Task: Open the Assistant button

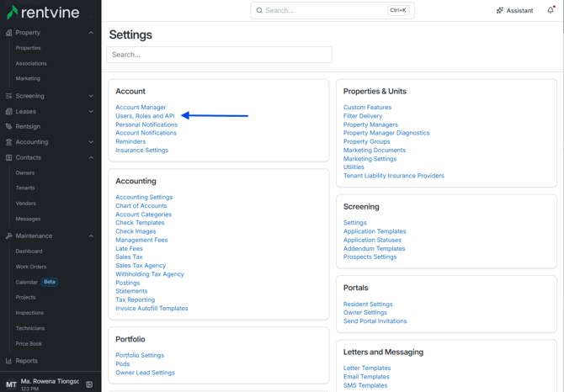Action: click(514, 10)
